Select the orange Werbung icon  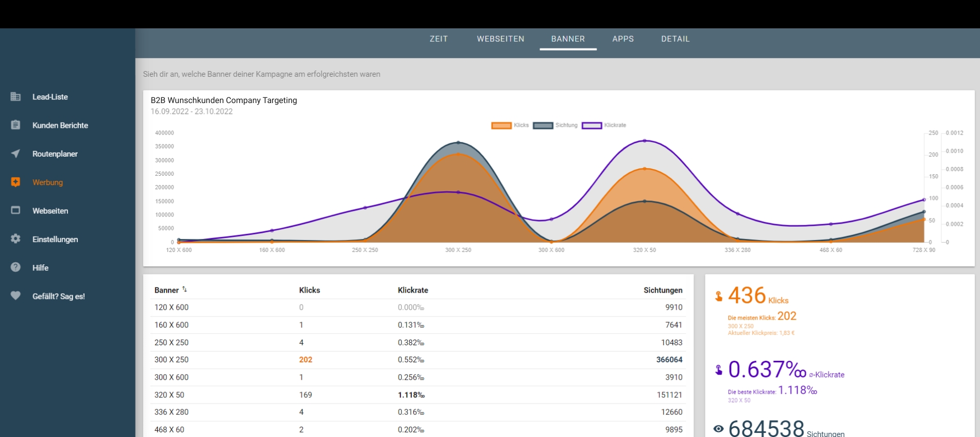15,182
